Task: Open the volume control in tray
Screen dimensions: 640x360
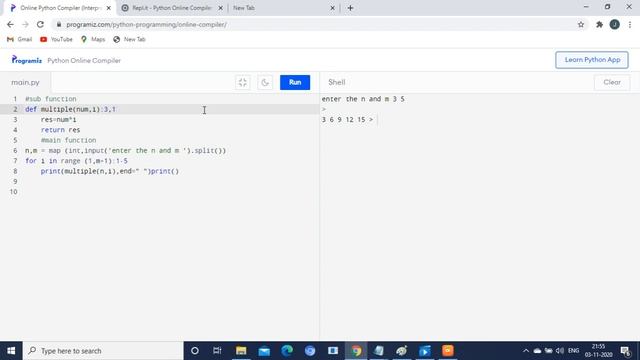Action: click(x=560, y=351)
